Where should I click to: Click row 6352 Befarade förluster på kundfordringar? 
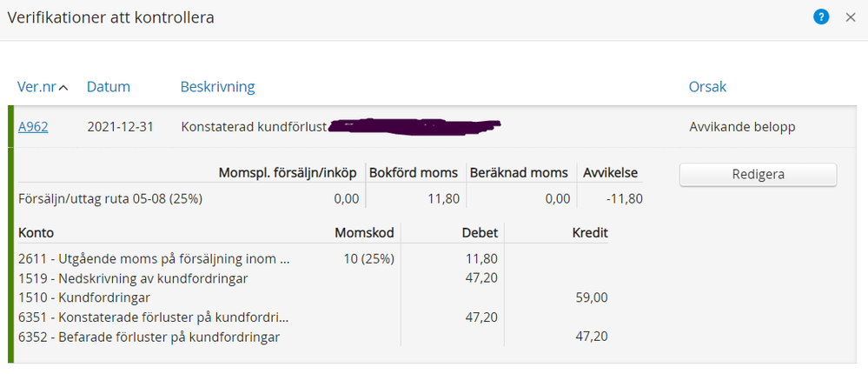[149, 337]
